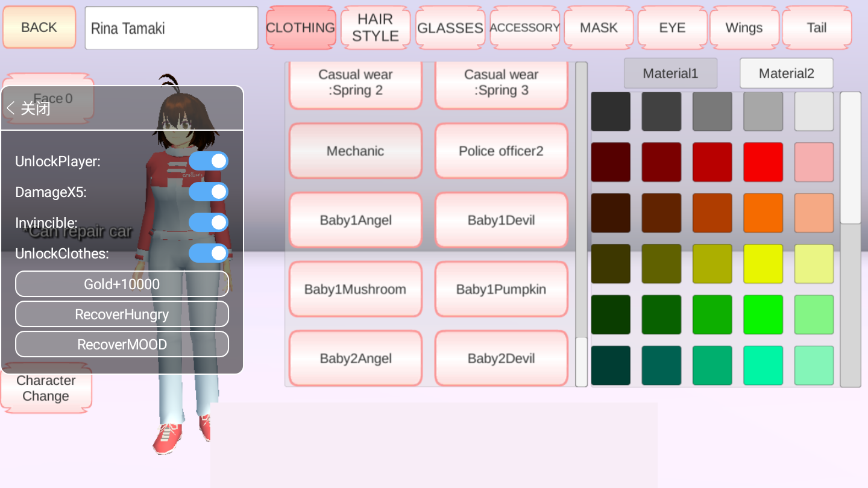This screenshot has height=488, width=868.
Task: Select the Police officer2 outfit
Action: coord(502,151)
